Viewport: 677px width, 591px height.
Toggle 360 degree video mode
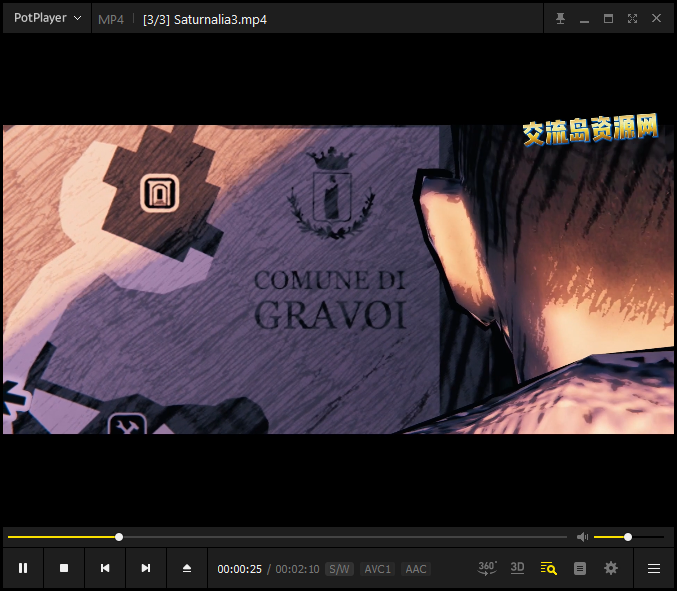coord(487,568)
